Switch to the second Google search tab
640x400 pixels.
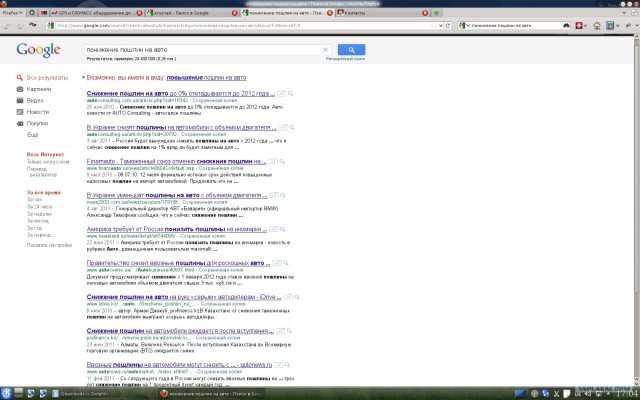[x=192, y=13]
